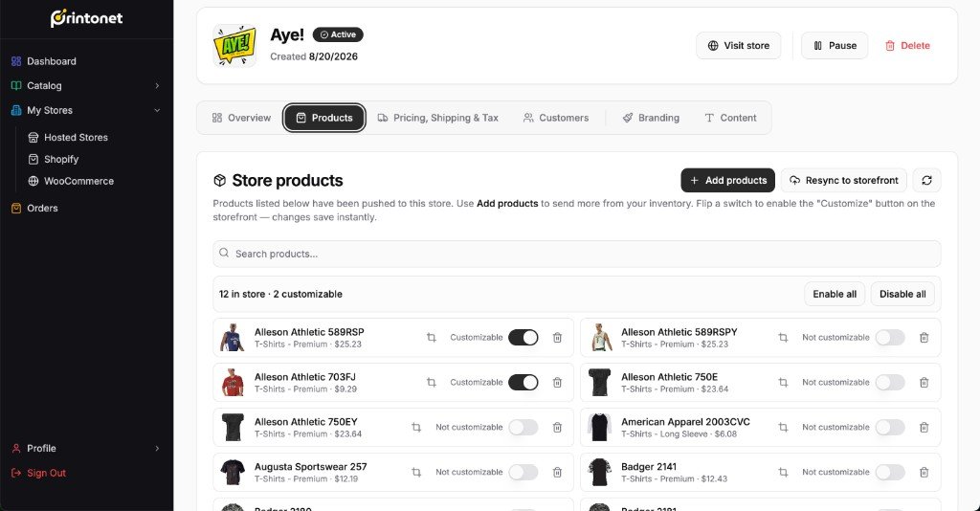This screenshot has width=980, height=511.
Task: Delete Alleson Athletic 703FJ trash icon
Action: pyautogui.click(x=558, y=383)
